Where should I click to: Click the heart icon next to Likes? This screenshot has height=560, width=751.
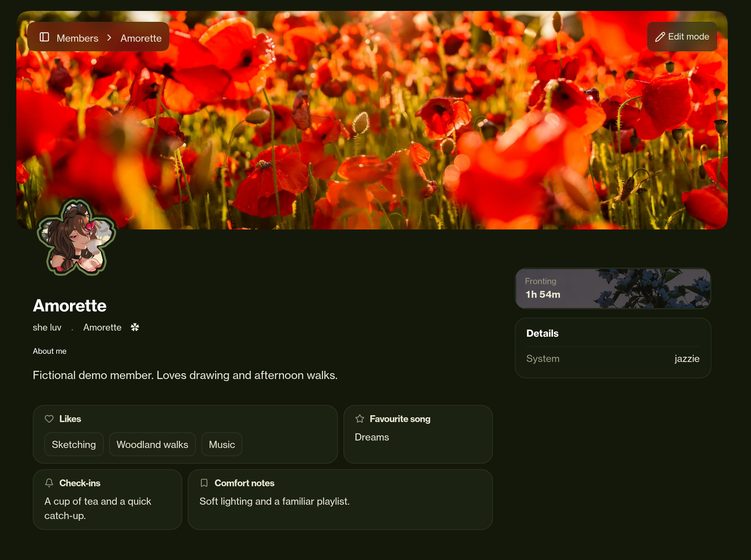coord(49,419)
